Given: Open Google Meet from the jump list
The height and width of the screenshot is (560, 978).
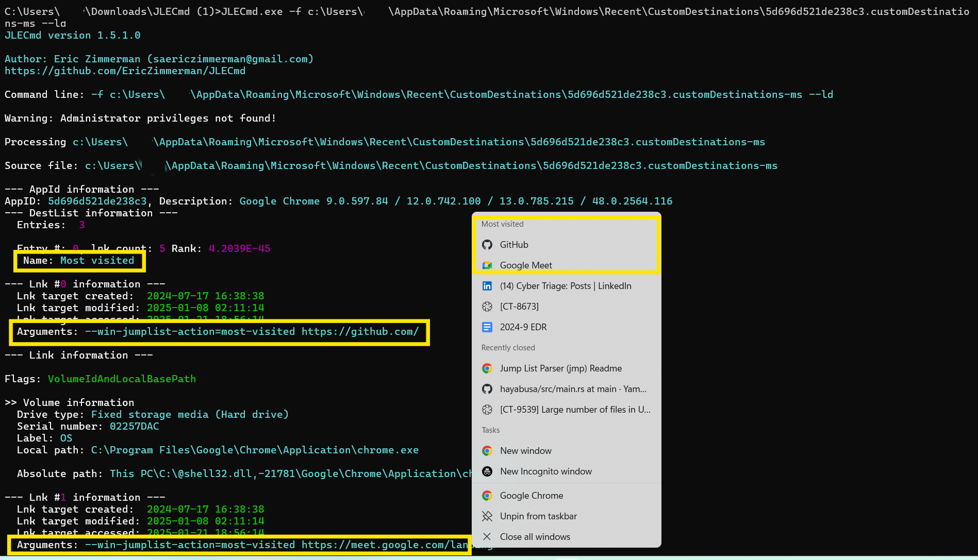Looking at the screenshot, I should click(566, 265).
